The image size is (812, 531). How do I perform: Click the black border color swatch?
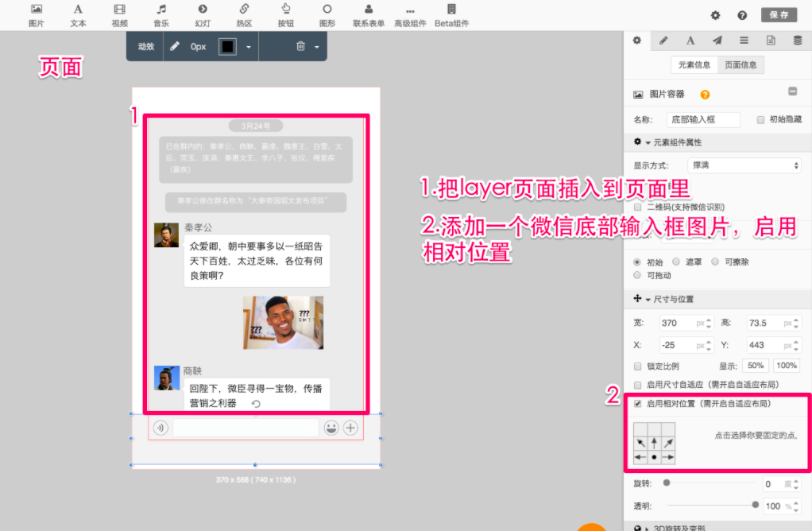click(228, 47)
